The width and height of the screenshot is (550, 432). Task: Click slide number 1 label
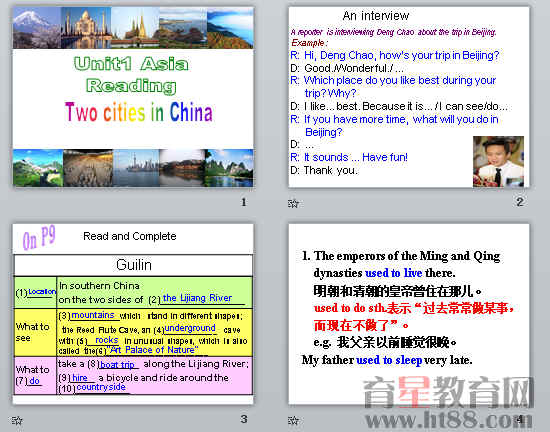(244, 202)
